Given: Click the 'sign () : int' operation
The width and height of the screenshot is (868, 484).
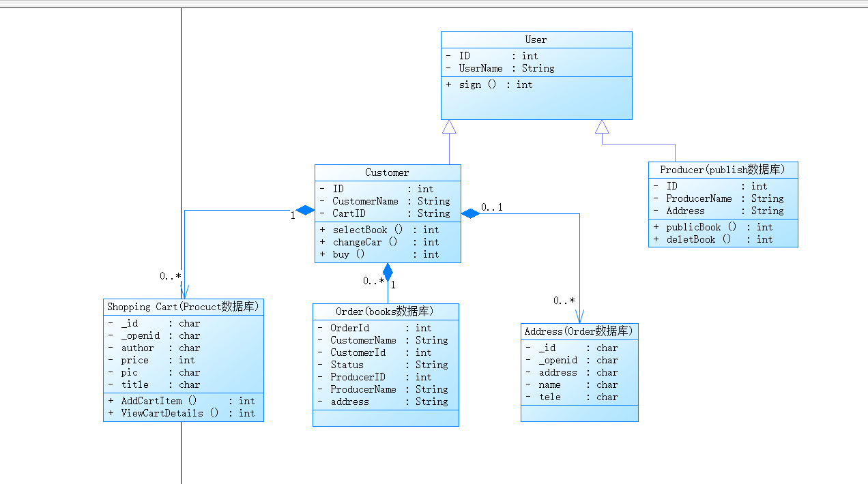Looking at the screenshot, I should point(489,85).
